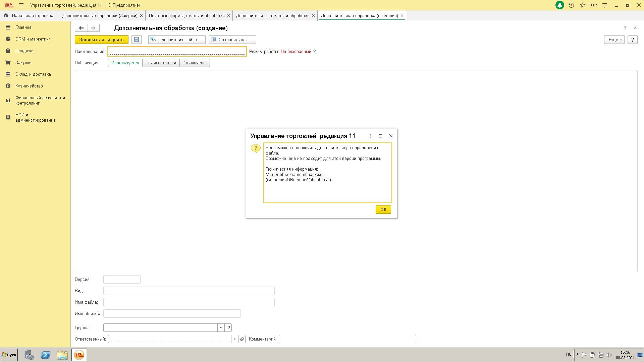The height and width of the screenshot is (362, 644).
Task: Click Сохранить как button
Action: click(x=232, y=40)
